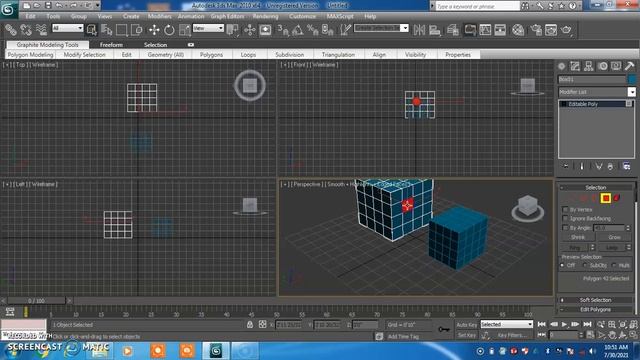
Task: Open the Select by Name dialog
Action: [107, 30]
